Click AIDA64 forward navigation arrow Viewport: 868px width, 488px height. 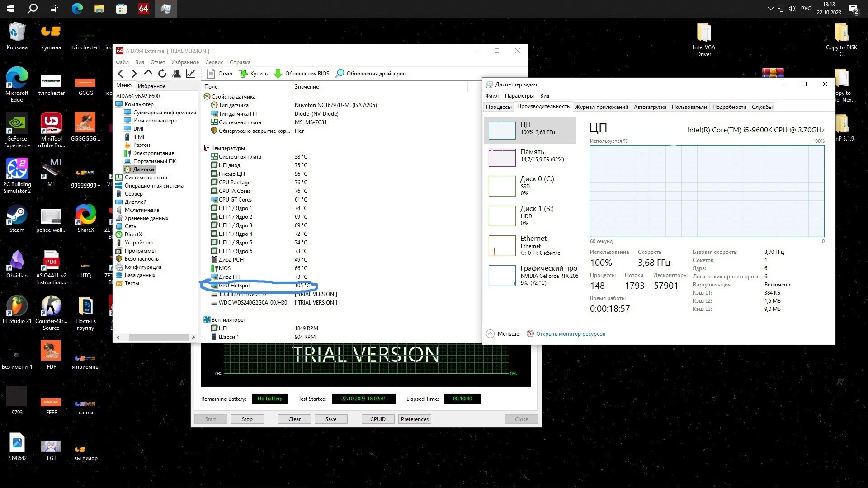pyautogui.click(x=134, y=74)
